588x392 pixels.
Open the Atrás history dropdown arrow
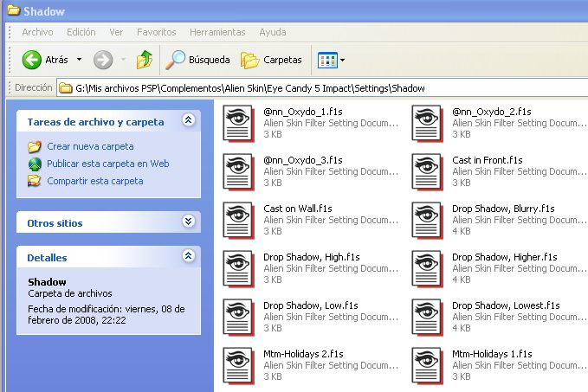tap(79, 59)
